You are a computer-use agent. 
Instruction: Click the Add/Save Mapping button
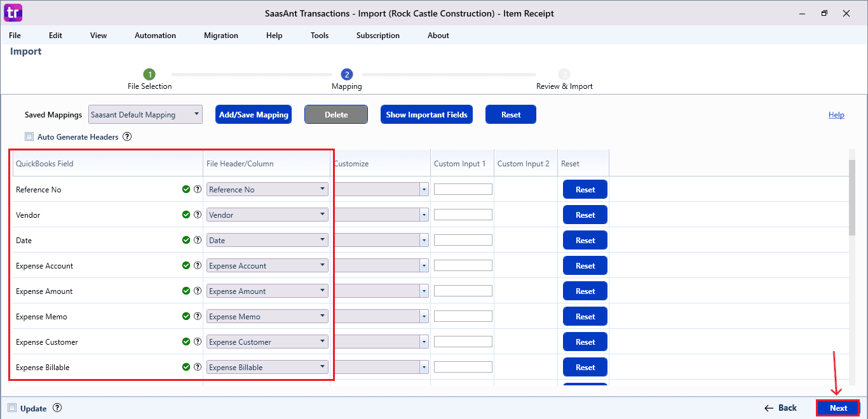[x=254, y=115]
